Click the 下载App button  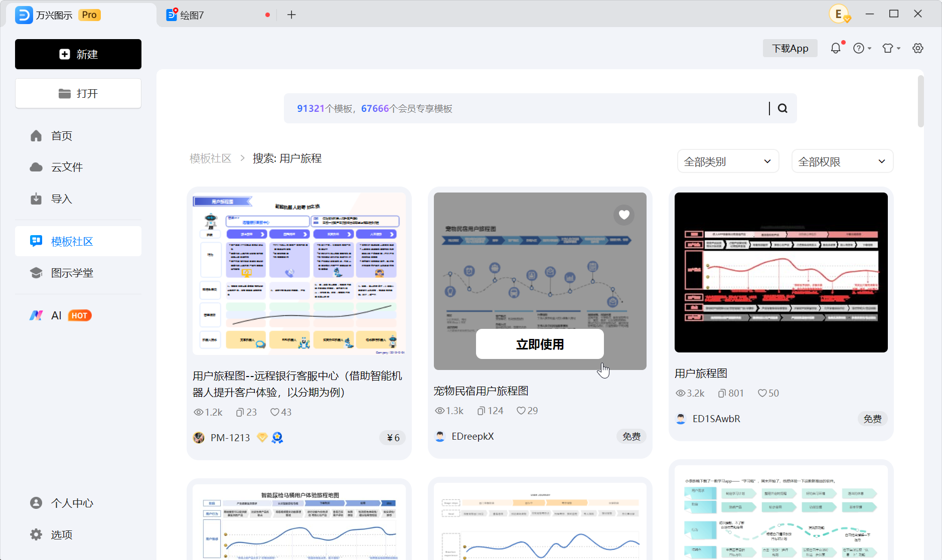pyautogui.click(x=790, y=48)
